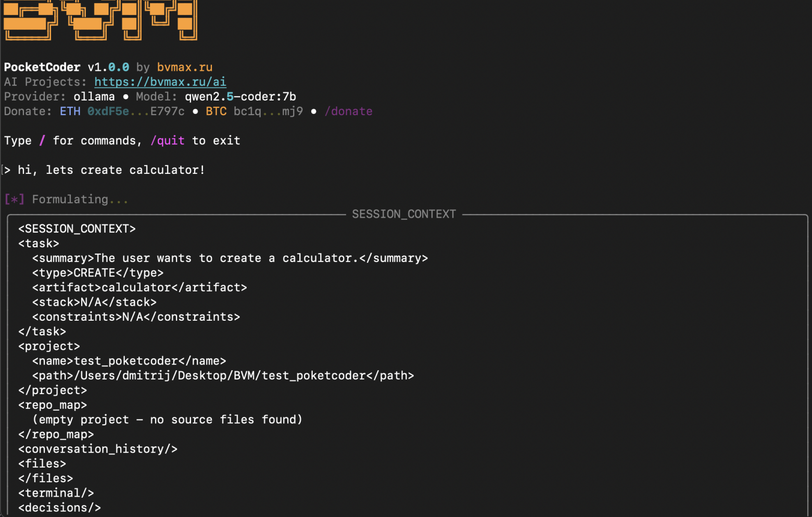Screen dimensions: 812x517
Task: Click the <conversation_history/> tag line
Action: pos(98,449)
